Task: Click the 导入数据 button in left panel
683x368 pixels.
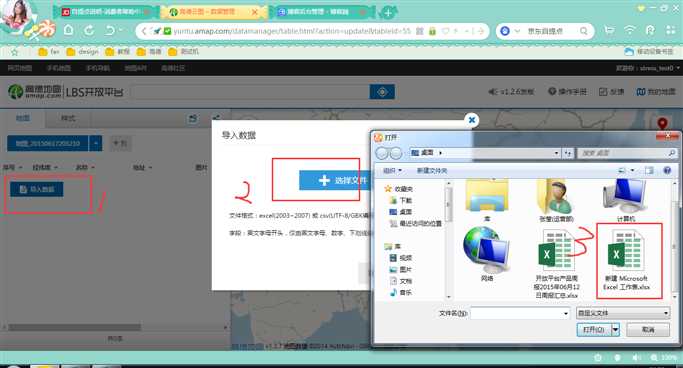Action: point(37,189)
